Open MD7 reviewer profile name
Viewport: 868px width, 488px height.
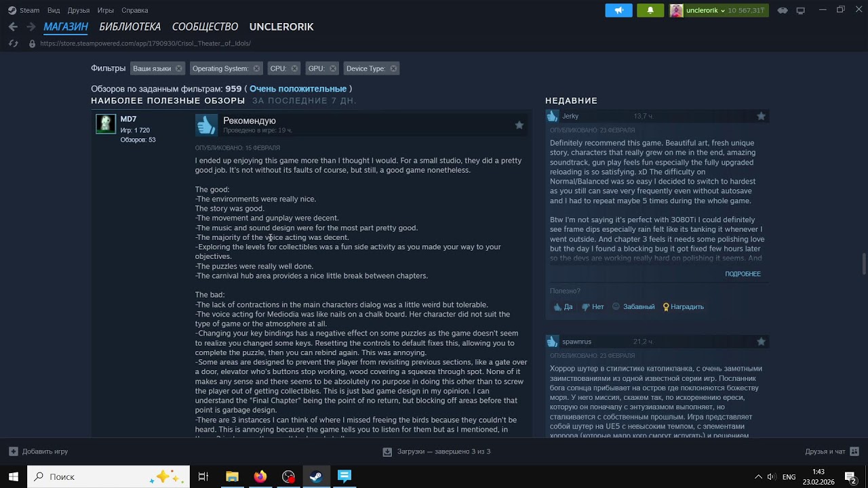128,119
